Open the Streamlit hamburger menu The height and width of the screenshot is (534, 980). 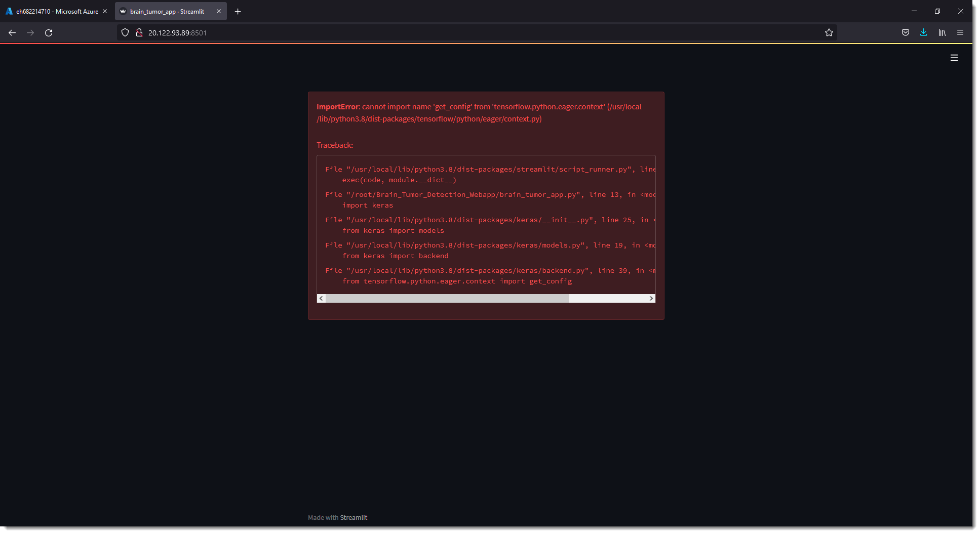[954, 58]
